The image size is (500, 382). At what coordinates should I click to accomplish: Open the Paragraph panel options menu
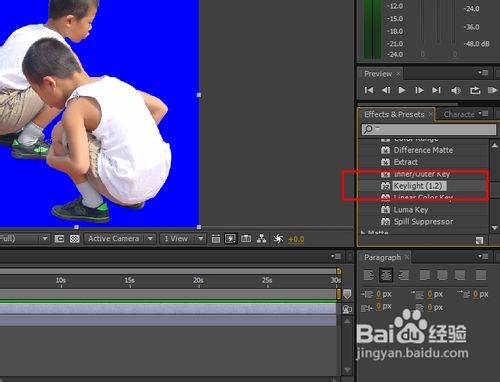tap(483, 256)
